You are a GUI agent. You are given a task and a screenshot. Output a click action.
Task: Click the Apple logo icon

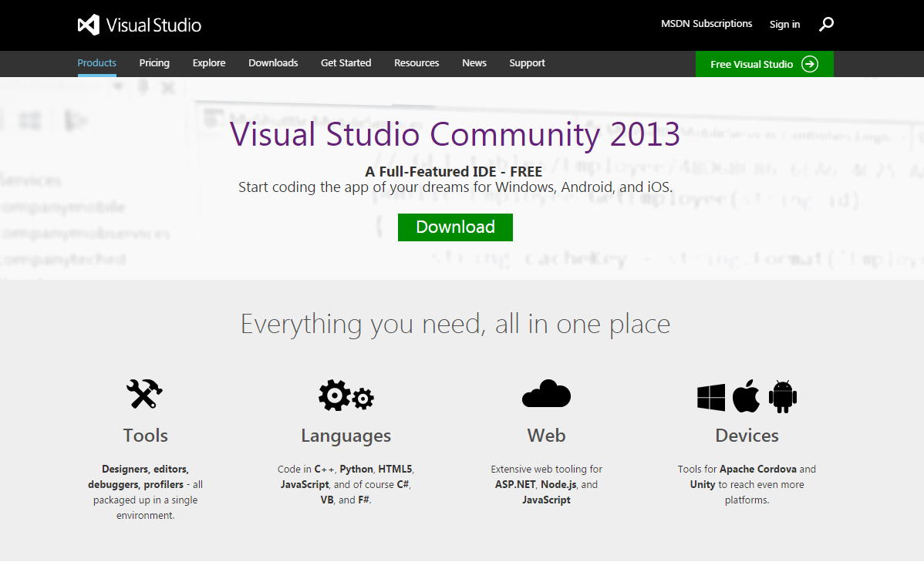coord(746,396)
